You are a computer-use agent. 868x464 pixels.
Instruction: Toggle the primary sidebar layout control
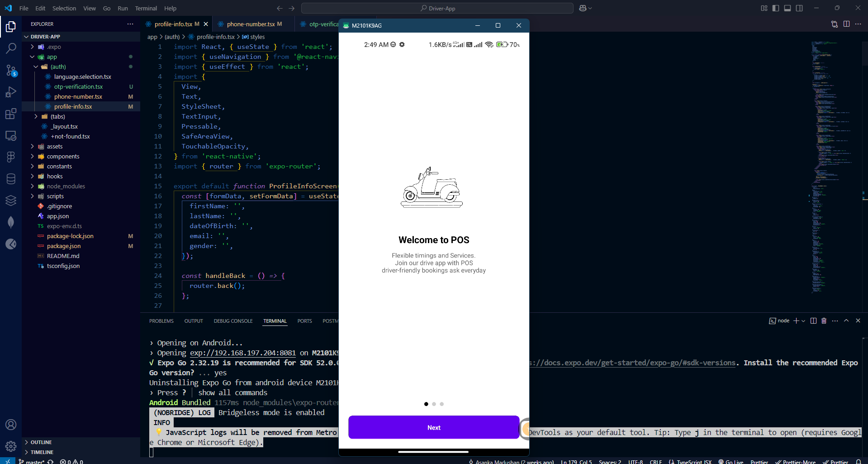click(x=775, y=8)
